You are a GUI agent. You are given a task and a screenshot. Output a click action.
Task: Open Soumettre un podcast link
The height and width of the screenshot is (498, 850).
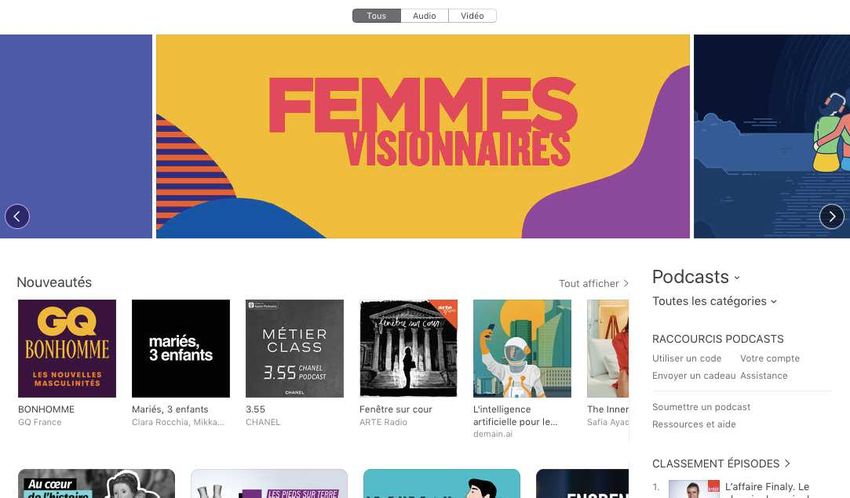(701, 407)
